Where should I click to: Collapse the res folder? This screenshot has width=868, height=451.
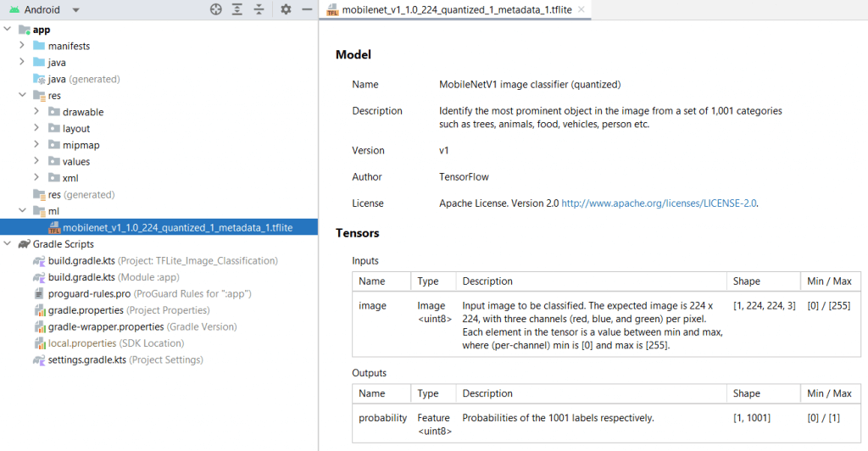coord(22,96)
